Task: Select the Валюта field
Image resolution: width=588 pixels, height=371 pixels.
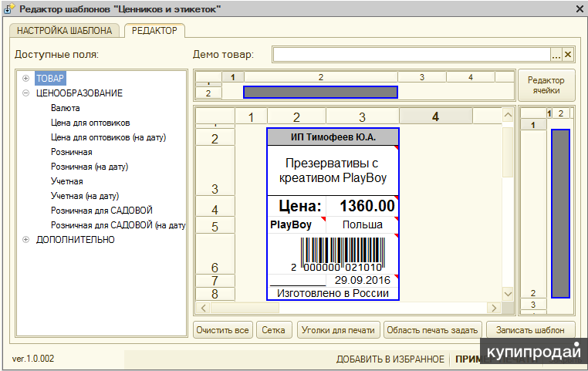Action: (66, 108)
